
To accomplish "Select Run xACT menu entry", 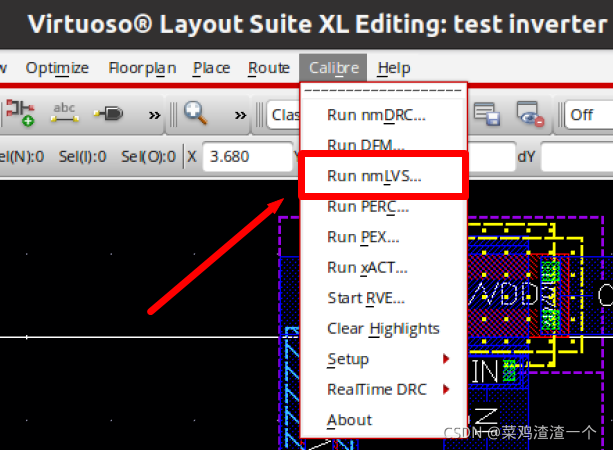I will point(383,267).
